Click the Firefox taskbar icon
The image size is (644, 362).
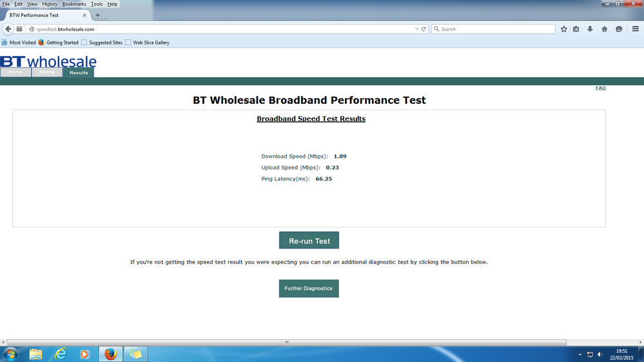click(x=110, y=354)
